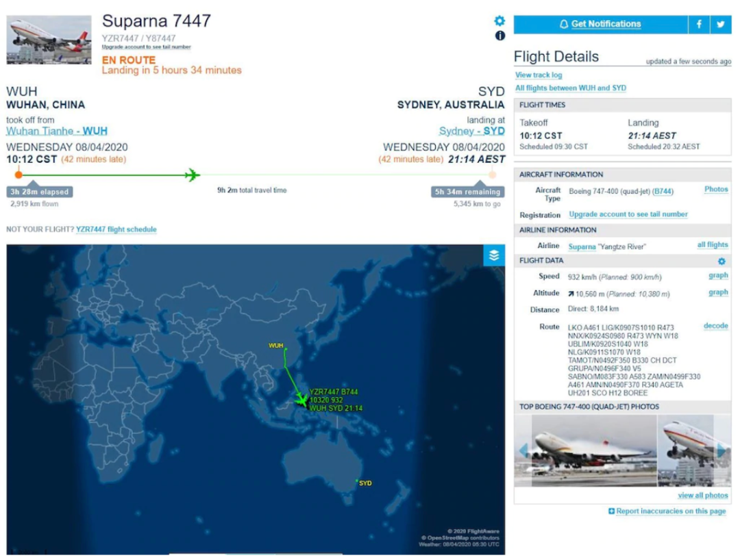Open All flights between WUH and SYD
Screen dimensions: 740x560
pyautogui.click(x=571, y=88)
